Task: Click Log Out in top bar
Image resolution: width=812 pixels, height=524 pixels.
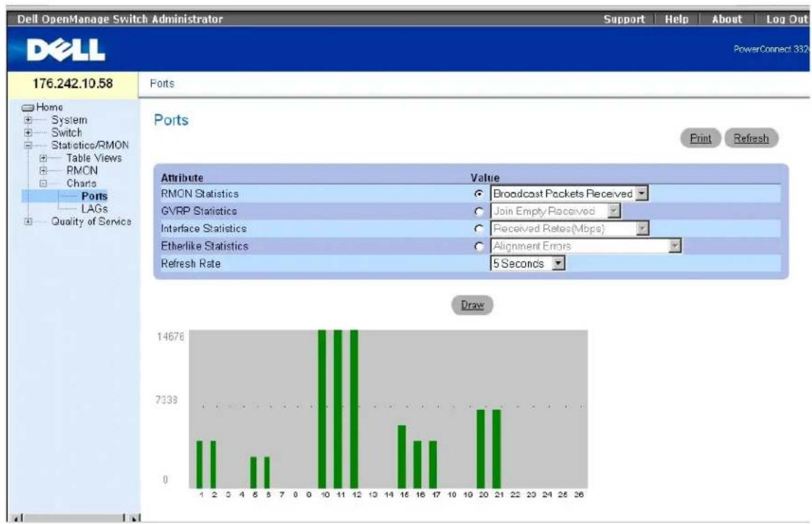Action: tap(787, 19)
